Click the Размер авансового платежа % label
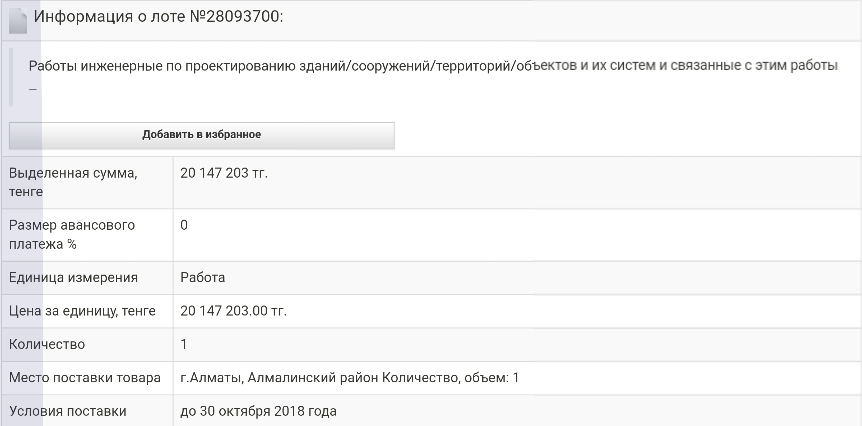This screenshot has width=862, height=426. click(x=71, y=235)
